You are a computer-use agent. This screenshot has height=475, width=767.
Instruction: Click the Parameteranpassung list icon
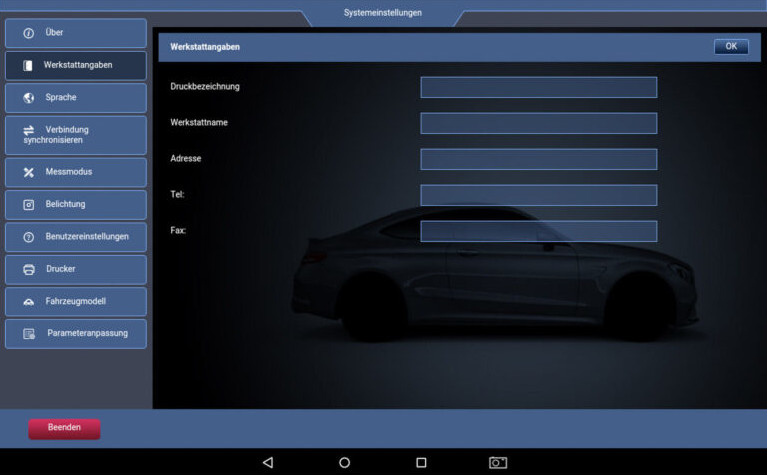coord(28,333)
